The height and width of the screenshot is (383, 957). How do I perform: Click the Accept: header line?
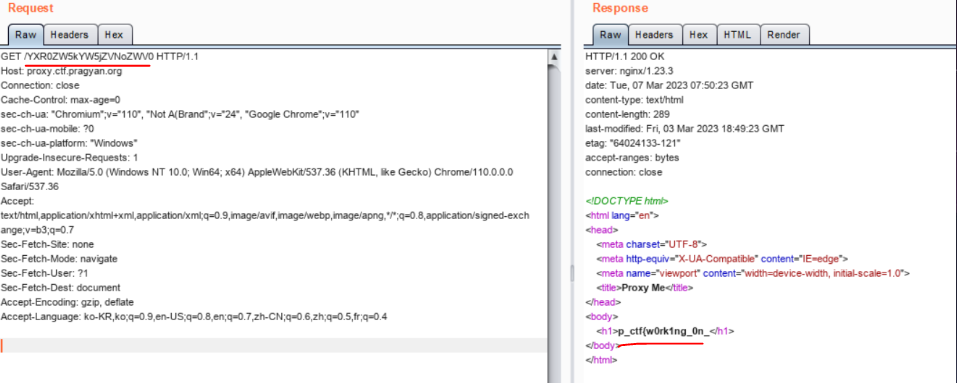click(x=17, y=201)
